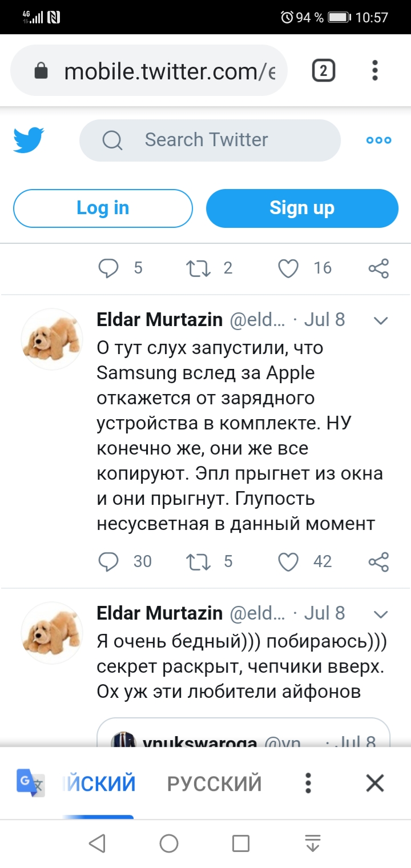Open the three-dot Twitter menu
411x868 pixels.
click(378, 140)
